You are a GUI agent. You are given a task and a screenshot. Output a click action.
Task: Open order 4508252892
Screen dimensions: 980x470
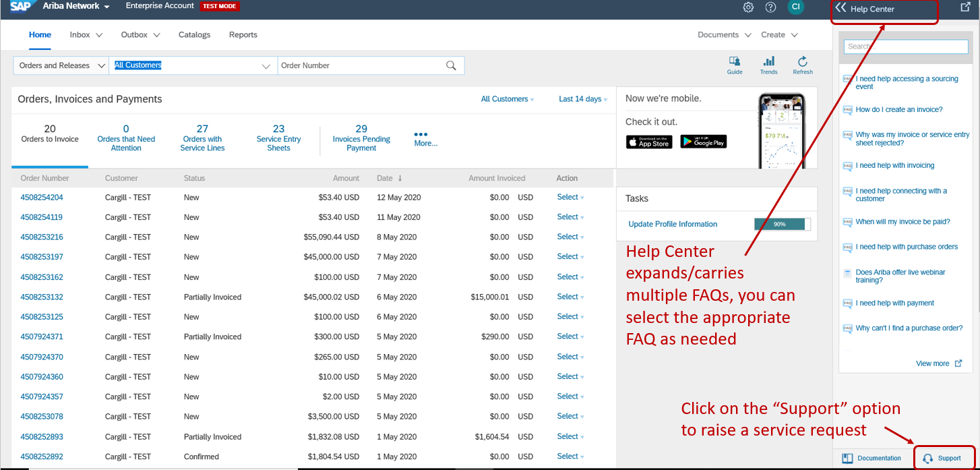point(42,457)
